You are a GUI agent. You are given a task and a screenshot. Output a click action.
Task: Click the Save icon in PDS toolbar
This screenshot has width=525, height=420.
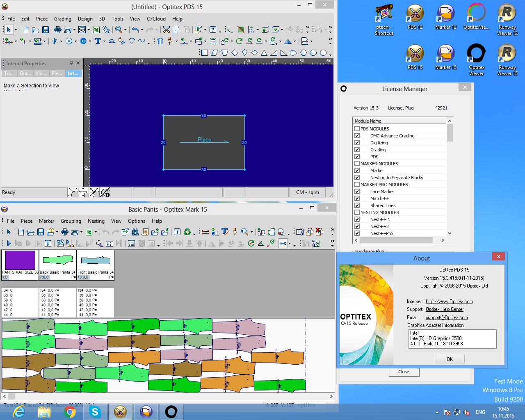[46, 30]
